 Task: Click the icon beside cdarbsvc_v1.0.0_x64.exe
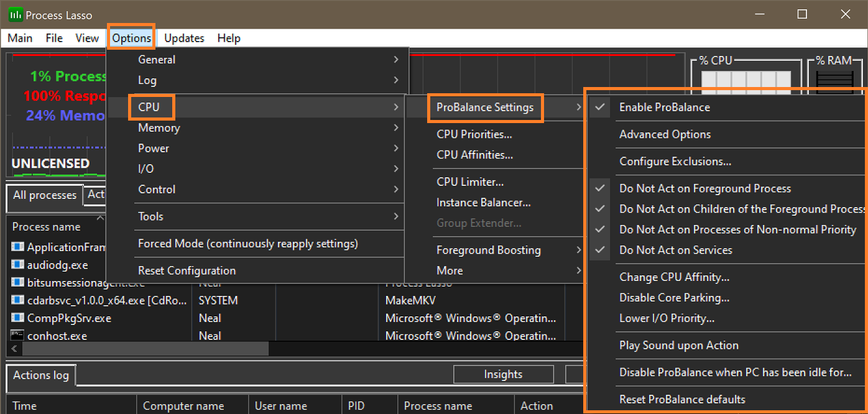pyautogui.click(x=18, y=300)
